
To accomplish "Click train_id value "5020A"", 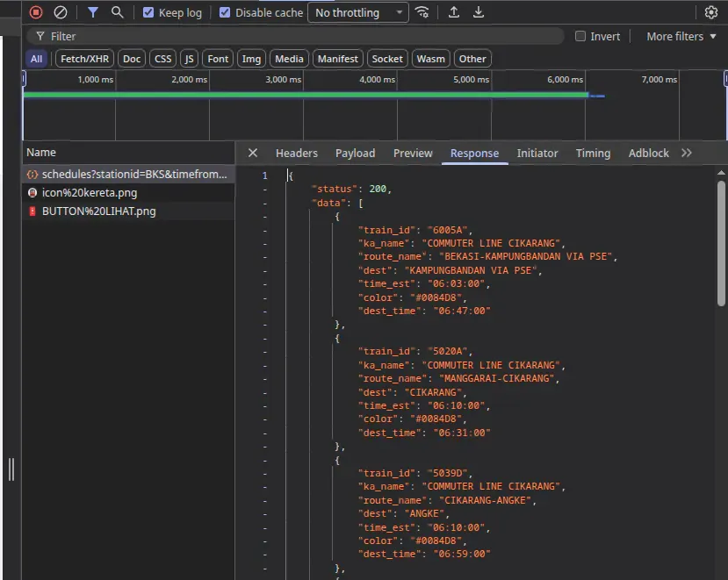I will coord(447,351).
